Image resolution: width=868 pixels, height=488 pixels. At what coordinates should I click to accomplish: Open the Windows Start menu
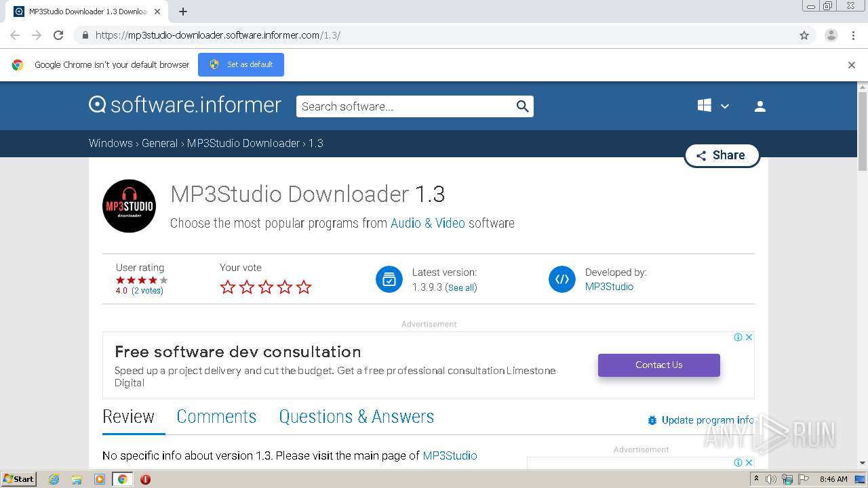(19, 479)
